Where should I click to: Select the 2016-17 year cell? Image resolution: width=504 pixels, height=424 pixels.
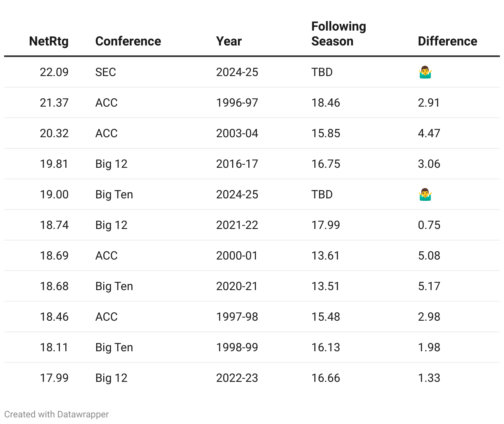[x=237, y=164]
